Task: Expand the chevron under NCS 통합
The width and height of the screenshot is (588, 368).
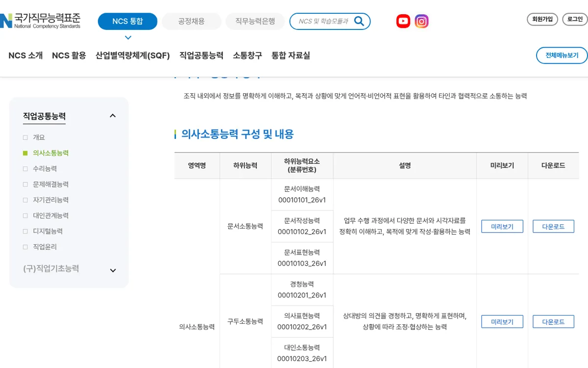Action: (128, 38)
